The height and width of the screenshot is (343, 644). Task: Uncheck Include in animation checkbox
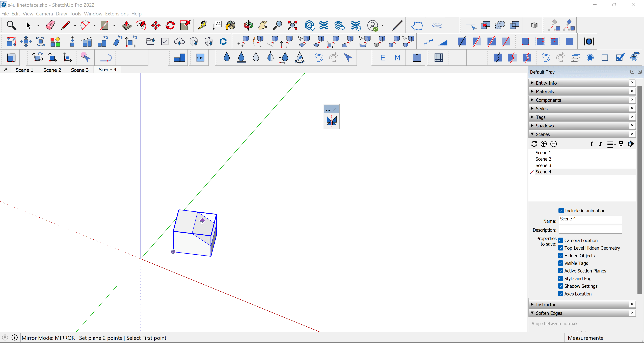(561, 211)
